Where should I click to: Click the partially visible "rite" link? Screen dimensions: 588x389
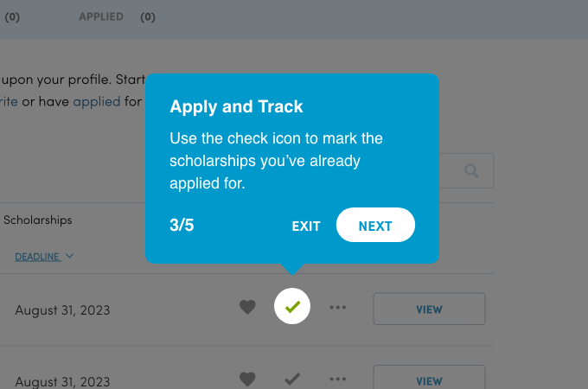click(9, 101)
